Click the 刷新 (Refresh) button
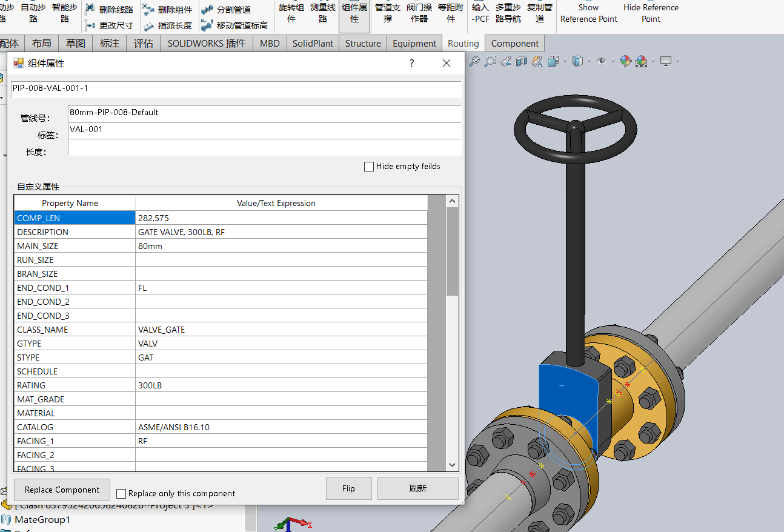 click(418, 488)
